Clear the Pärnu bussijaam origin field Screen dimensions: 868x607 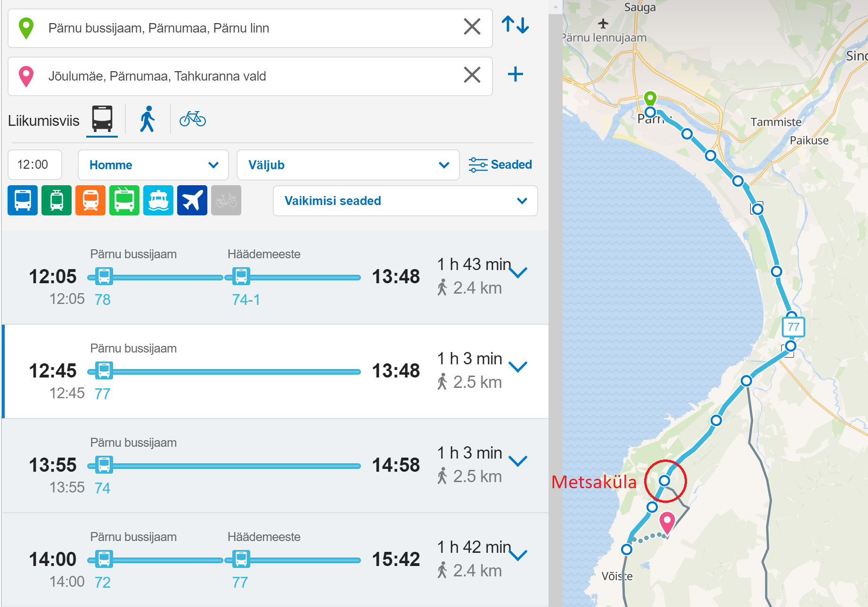point(472,27)
